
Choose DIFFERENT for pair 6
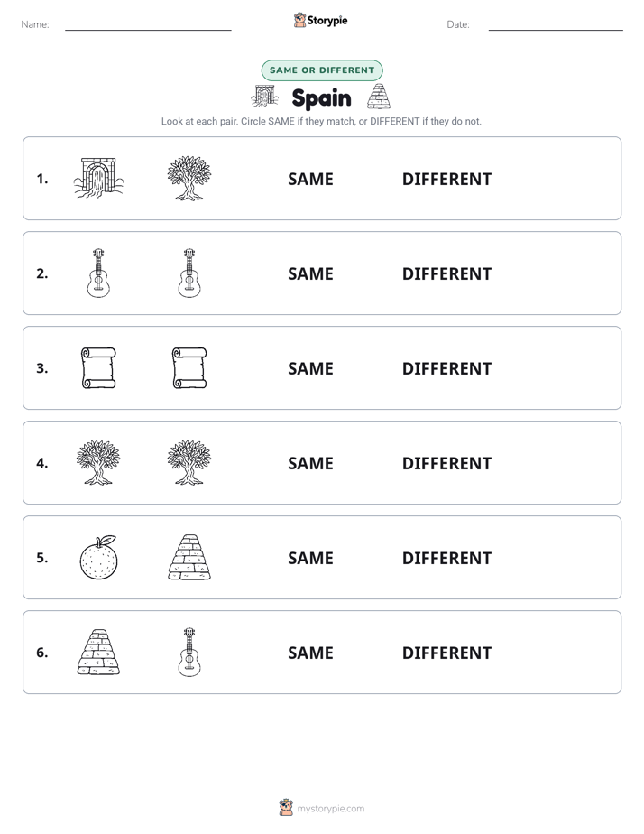pos(446,653)
